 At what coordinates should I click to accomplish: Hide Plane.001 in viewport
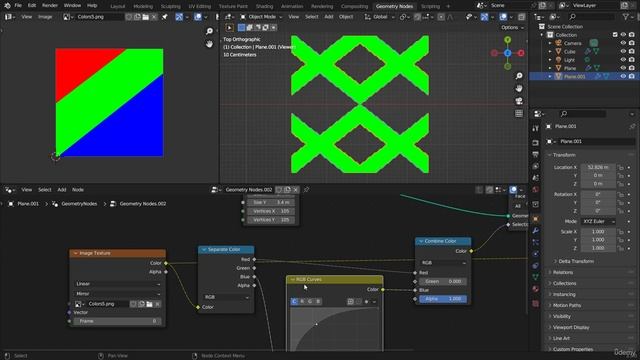click(623, 76)
